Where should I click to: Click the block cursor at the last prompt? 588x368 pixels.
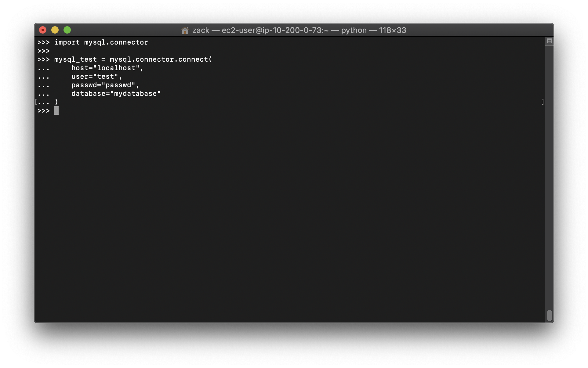[56, 111]
